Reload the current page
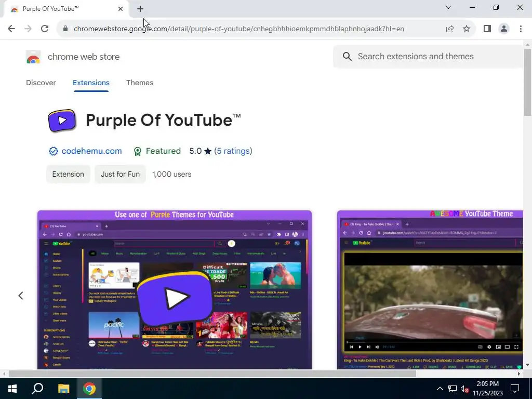Image resolution: width=532 pixels, height=399 pixels. [45, 29]
